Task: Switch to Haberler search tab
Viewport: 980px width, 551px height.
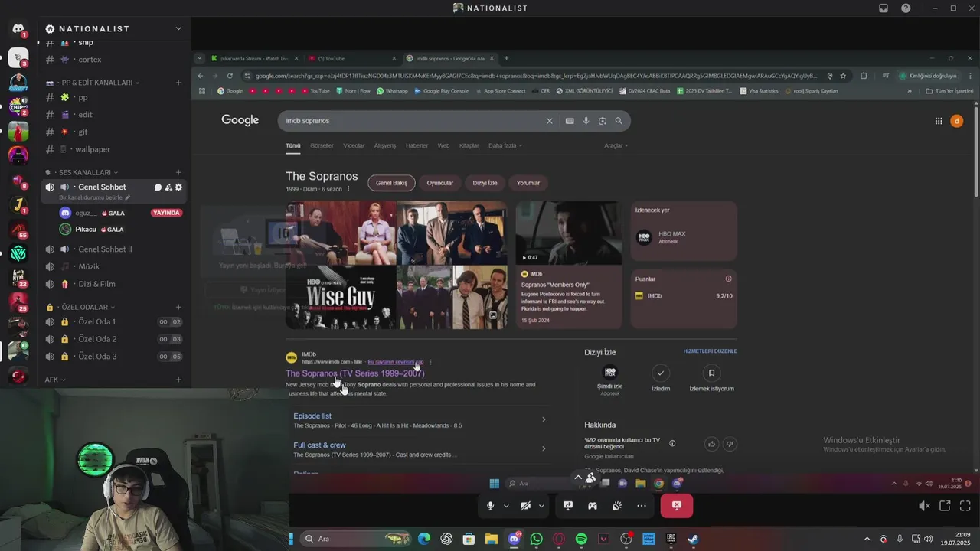Action: [x=416, y=145]
